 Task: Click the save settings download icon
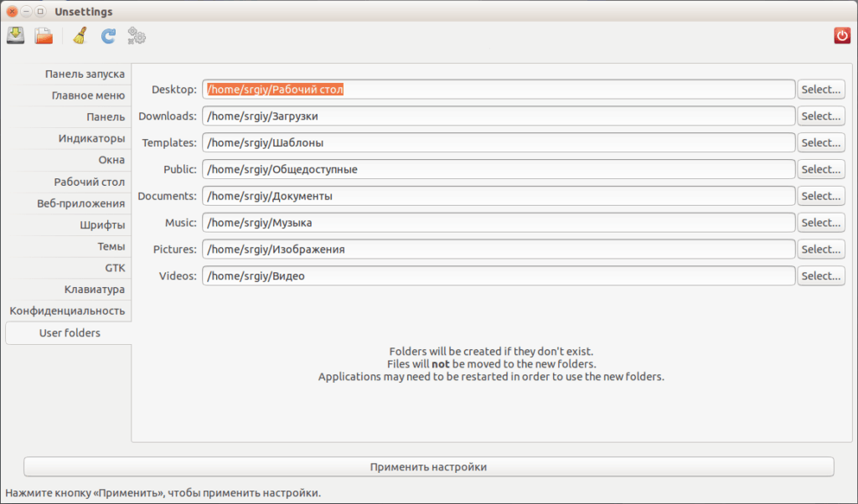[x=15, y=36]
